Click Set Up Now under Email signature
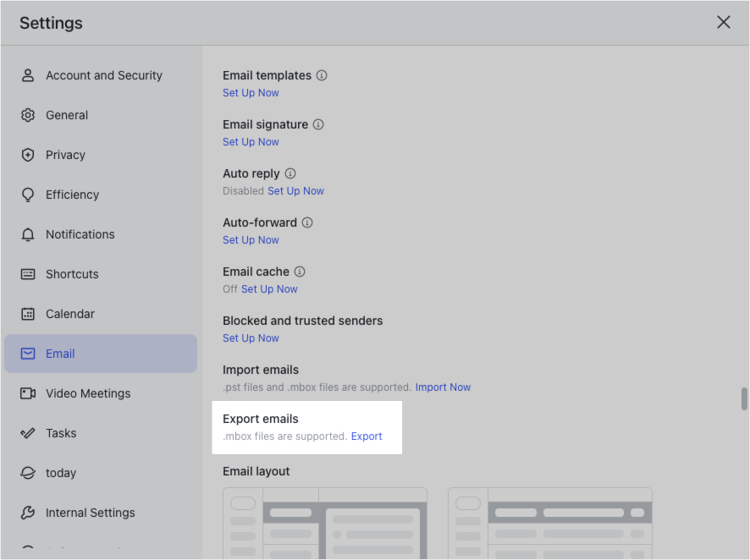 click(x=251, y=141)
